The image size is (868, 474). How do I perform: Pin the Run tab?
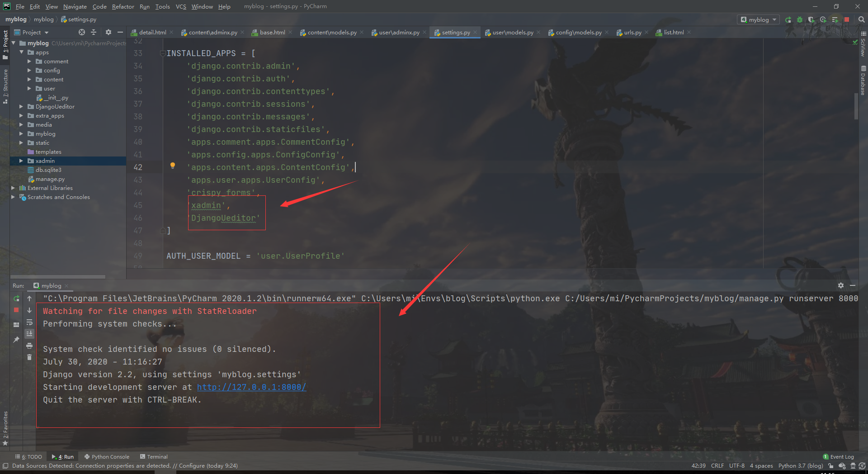[x=16, y=339]
